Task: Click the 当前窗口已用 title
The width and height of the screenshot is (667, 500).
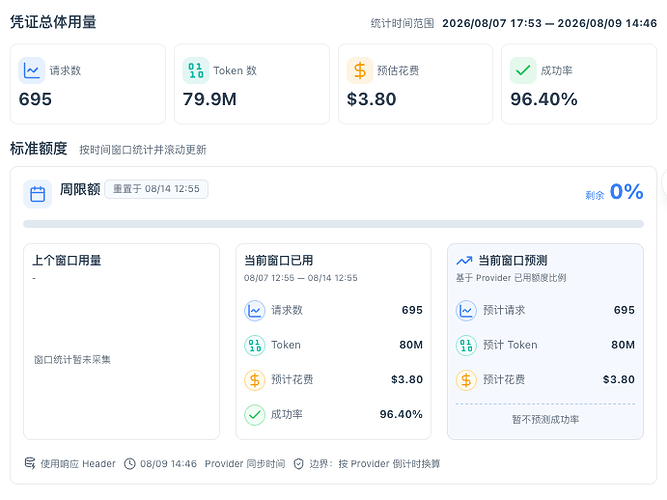Action: click(279, 260)
